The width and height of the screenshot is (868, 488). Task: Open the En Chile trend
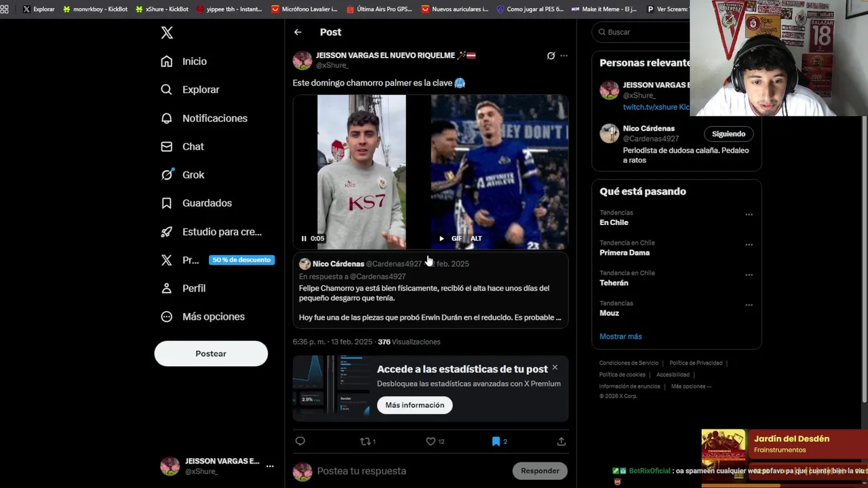pyautogui.click(x=614, y=222)
